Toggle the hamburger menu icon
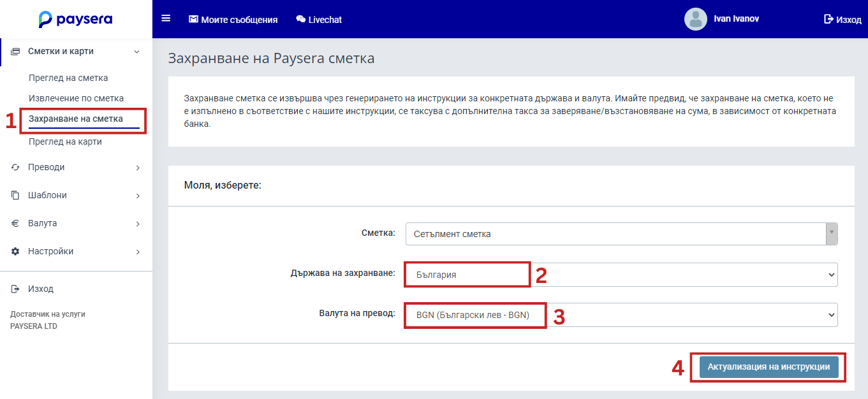Viewport: 868px width, 399px height. click(166, 18)
